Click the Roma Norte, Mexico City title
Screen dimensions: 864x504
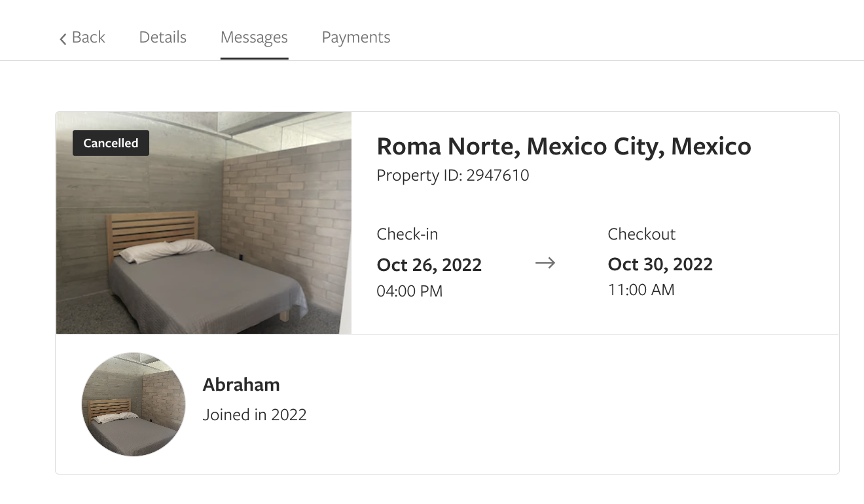564,146
